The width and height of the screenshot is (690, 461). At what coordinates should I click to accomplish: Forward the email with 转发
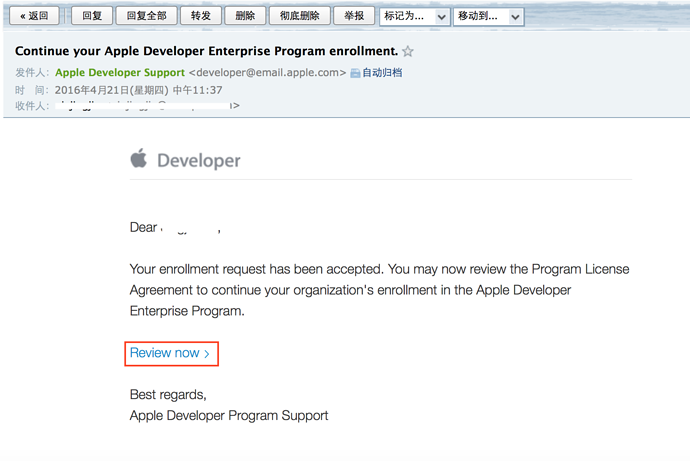pos(201,16)
